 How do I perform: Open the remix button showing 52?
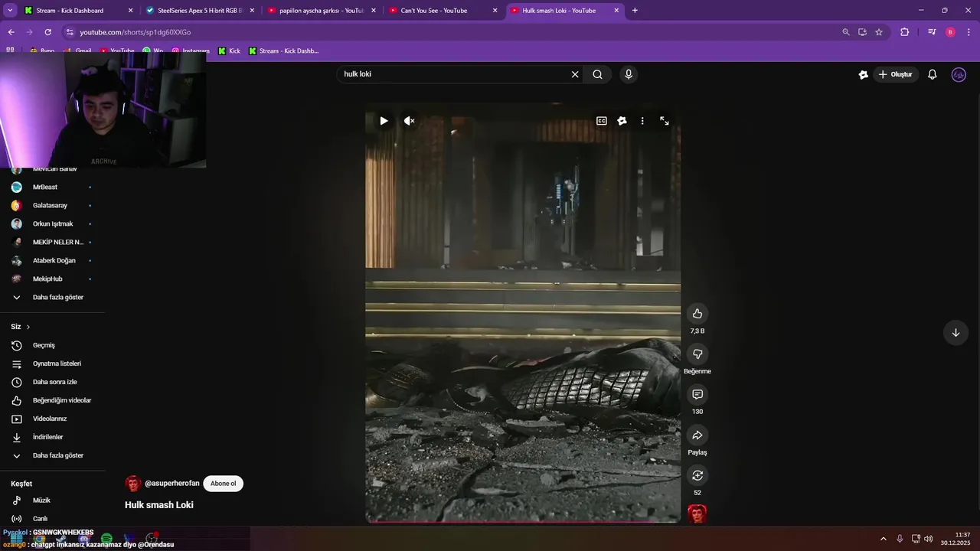pyautogui.click(x=697, y=475)
